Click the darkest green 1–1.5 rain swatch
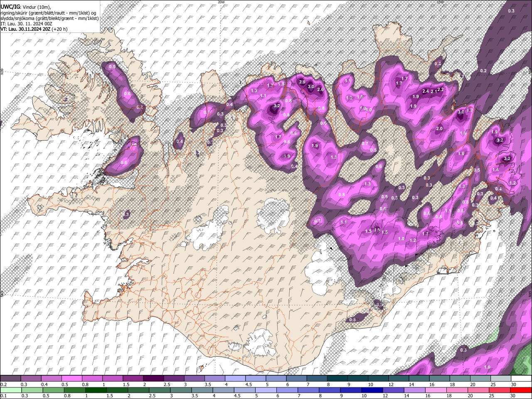The width and height of the screenshot is (532, 399). pos(96,390)
